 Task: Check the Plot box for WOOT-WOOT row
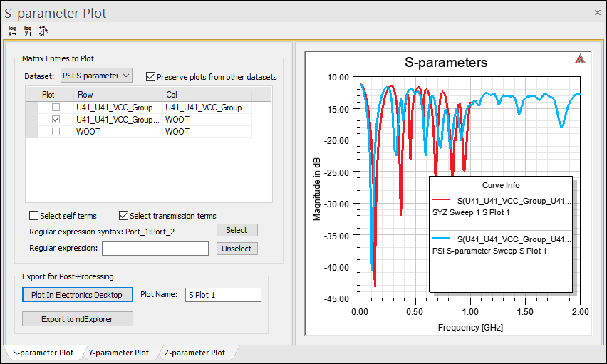56,132
